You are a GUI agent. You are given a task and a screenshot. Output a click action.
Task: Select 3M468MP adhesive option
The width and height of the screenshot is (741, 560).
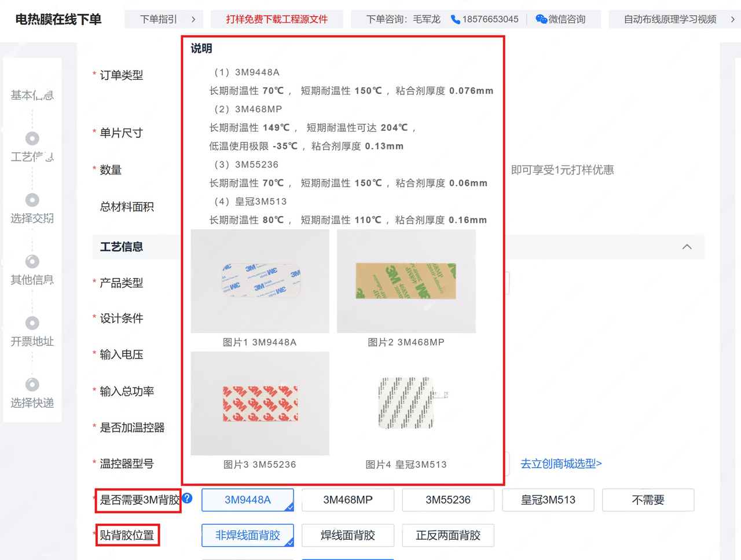point(348,500)
